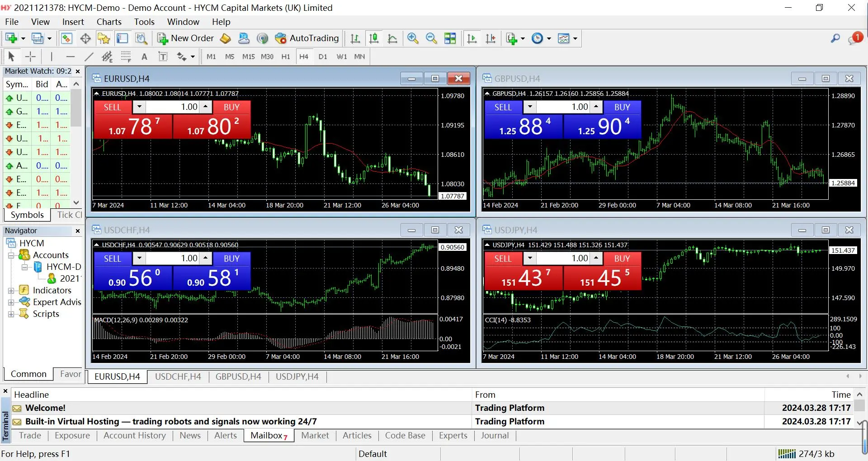Open the Strategy Tester icon
The image size is (868, 461).
tap(142, 38)
